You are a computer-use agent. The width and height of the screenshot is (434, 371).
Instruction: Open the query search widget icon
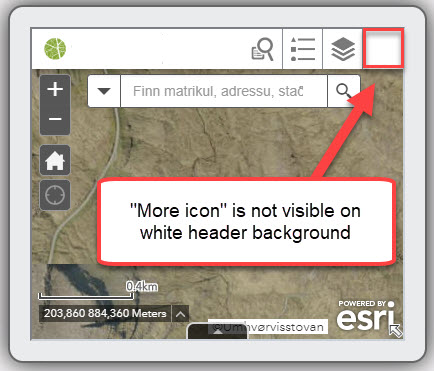click(263, 49)
